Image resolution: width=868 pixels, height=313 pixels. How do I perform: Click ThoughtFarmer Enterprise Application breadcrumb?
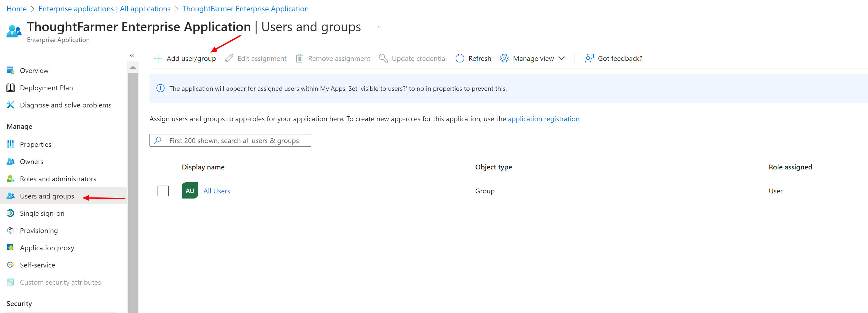click(x=245, y=9)
